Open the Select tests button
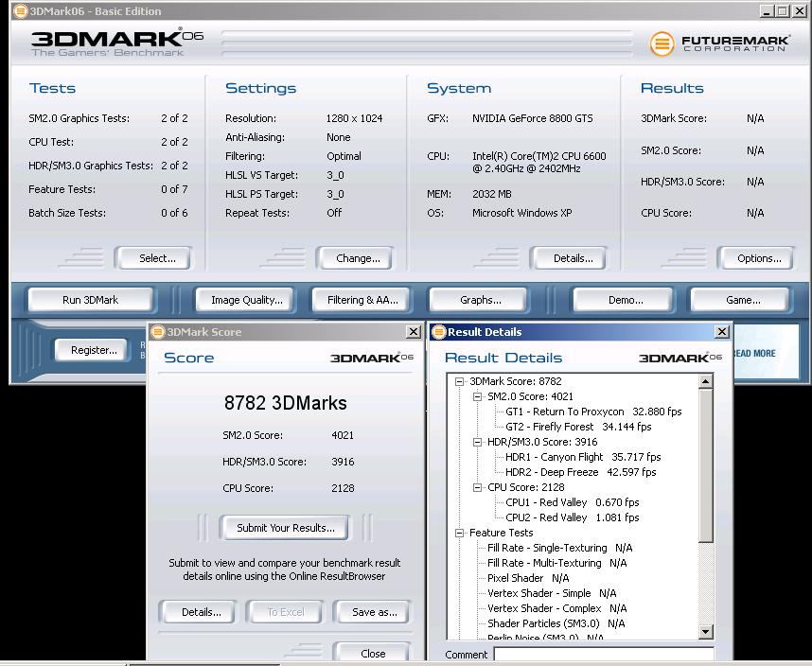 [153, 258]
